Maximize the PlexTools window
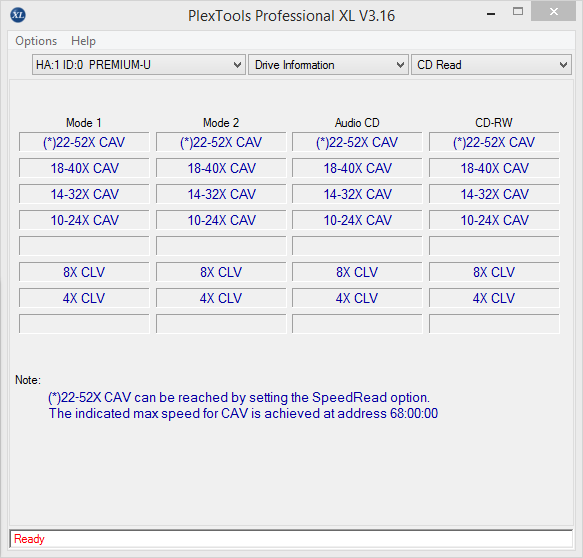 [x=518, y=12]
